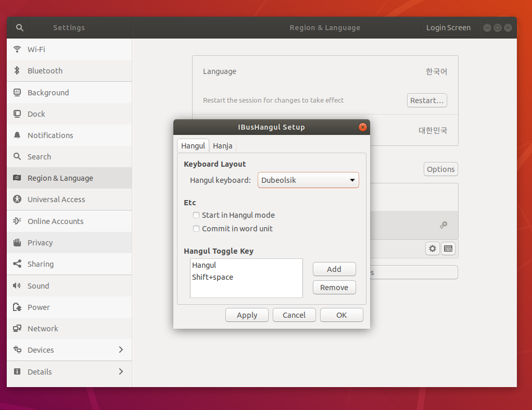Open Background settings panel
532x410 pixels.
point(69,92)
